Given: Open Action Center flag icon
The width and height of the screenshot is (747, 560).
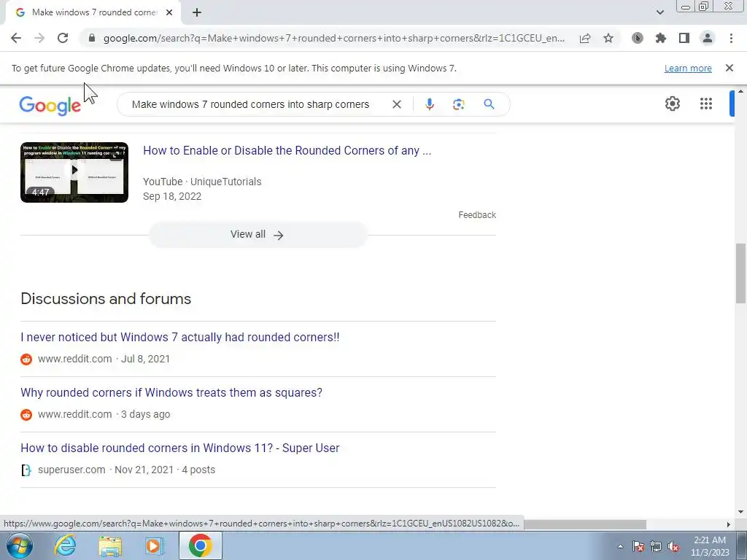Looking at the screenshot, I should [638, 546].
